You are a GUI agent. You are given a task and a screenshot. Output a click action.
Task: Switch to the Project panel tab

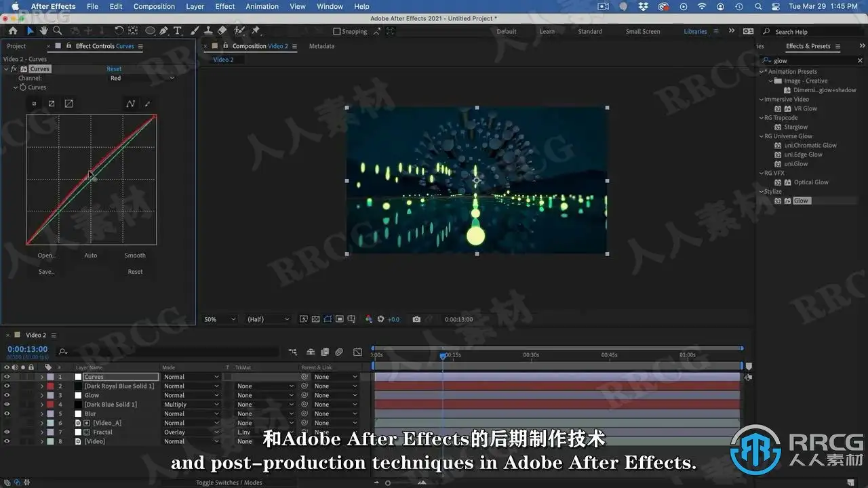[16, 46]
